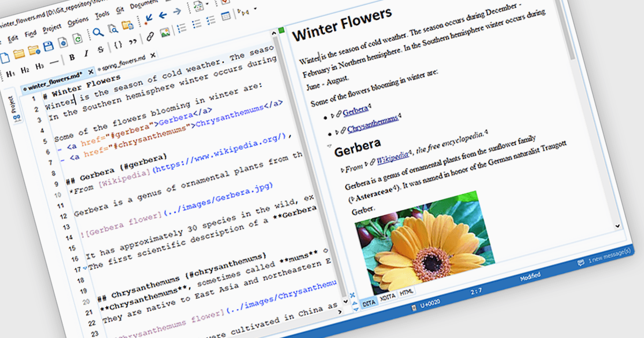The width and height of the screenshot is (644, 338).
Task: Insert a task checklist
Action: pos(210,20)
